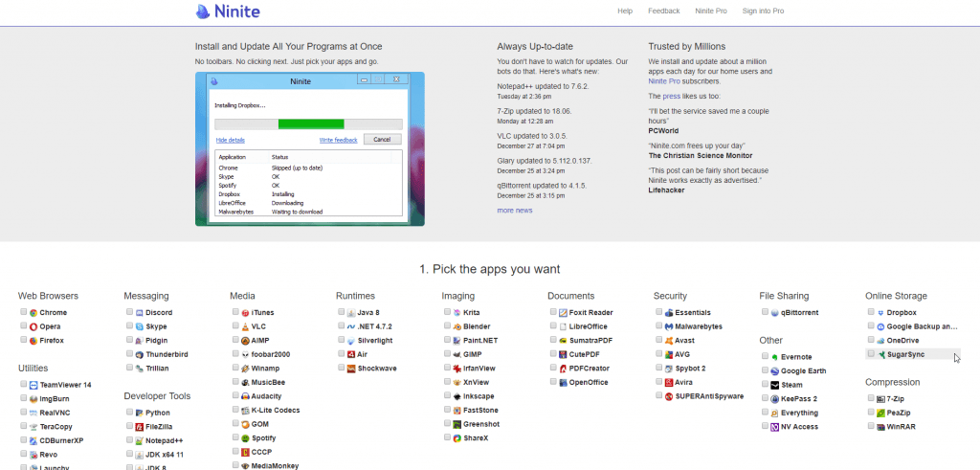Viewport: 980px width, 470px height.
Task: Click the PeaZip label
Action: pos(899,414)
